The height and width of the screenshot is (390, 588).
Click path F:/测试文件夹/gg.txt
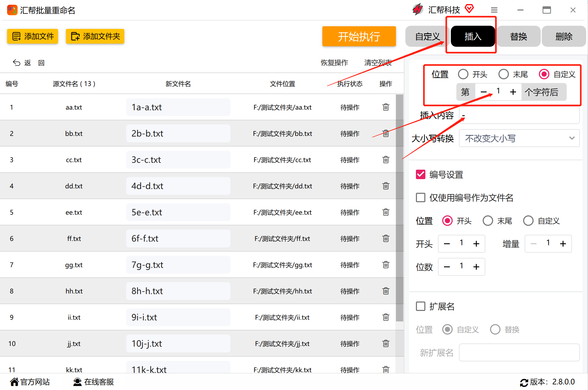pos(282,265)
